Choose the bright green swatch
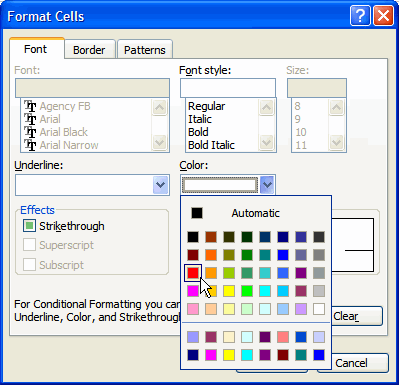This screenshot has width=399, height=385. pos(247,291)
